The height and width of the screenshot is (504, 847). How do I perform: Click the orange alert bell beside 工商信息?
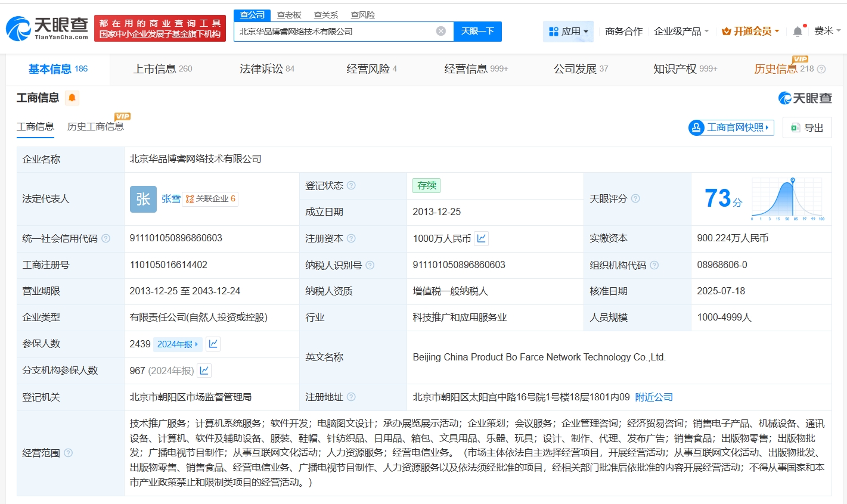72,98
